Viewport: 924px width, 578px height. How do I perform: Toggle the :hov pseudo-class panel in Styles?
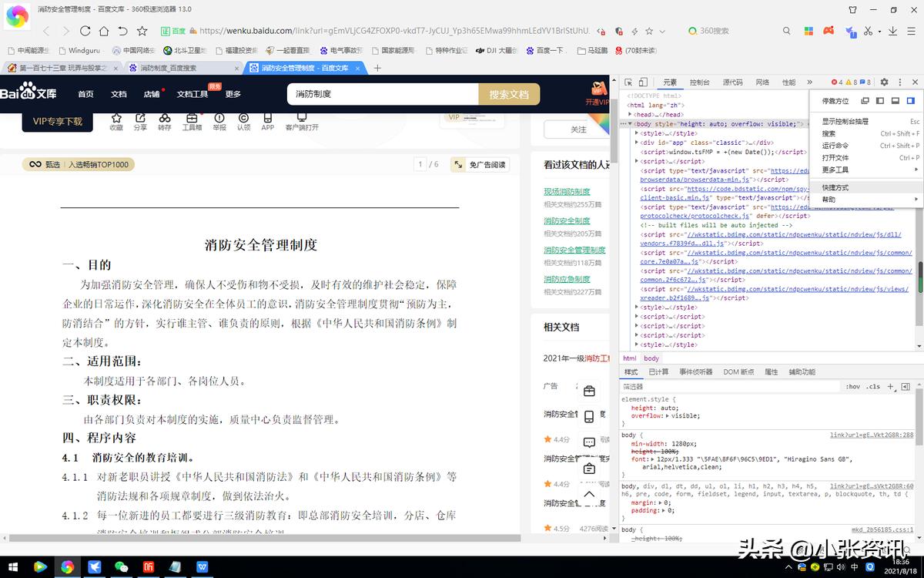tap(853, 386)
